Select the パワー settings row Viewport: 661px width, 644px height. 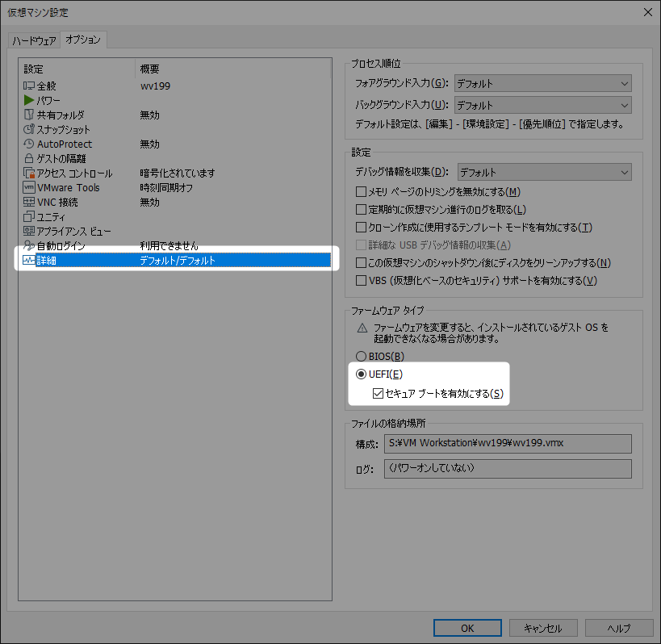pos(174,100)
